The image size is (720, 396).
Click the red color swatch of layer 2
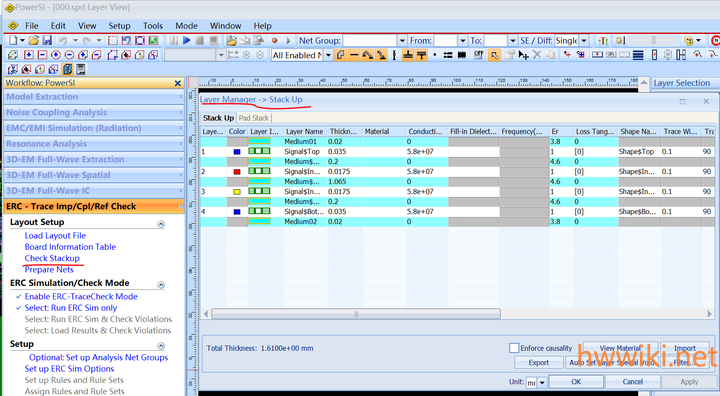pos(237,171)
